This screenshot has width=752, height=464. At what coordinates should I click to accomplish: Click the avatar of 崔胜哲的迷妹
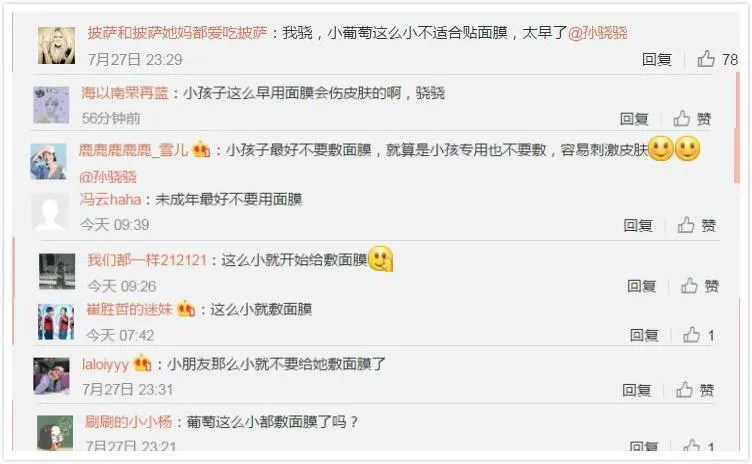pyautogui.click(x=56, y=322)
